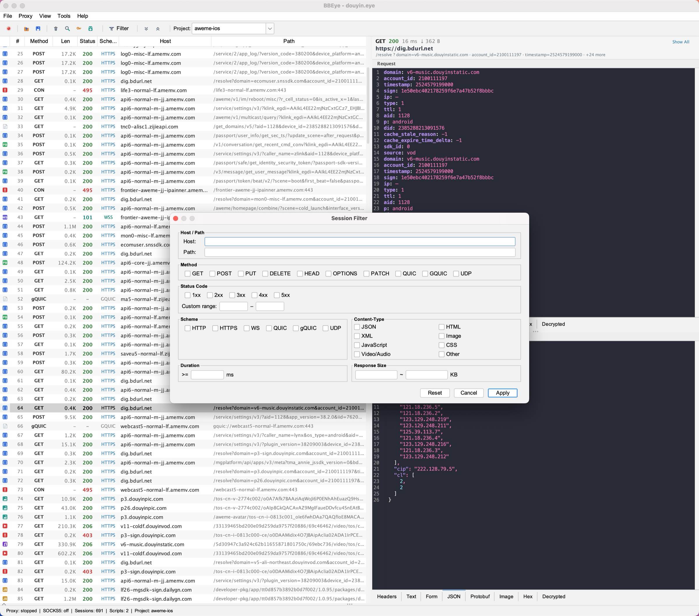Open the Project dropdown showing aweme-ios

click(x=270, y=28)
